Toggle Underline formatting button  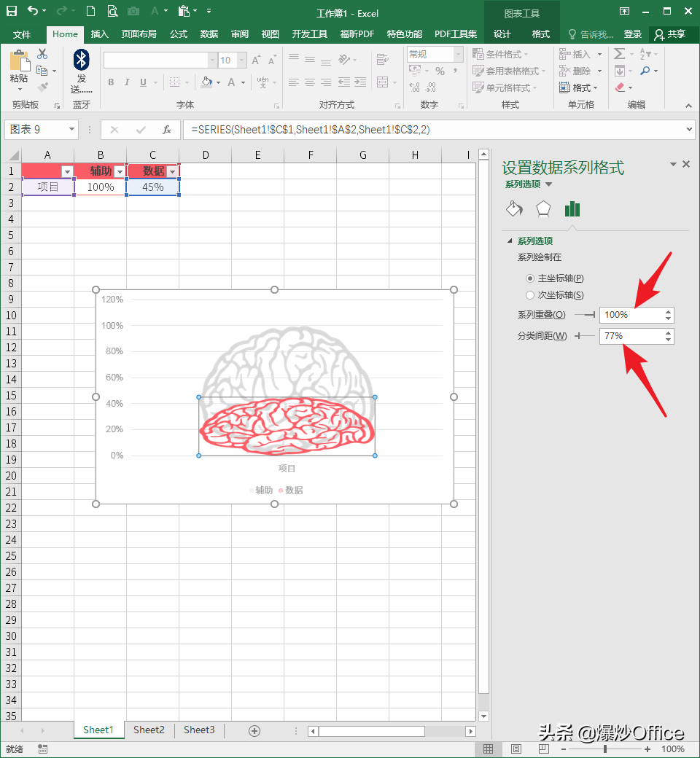pos(143,82)
